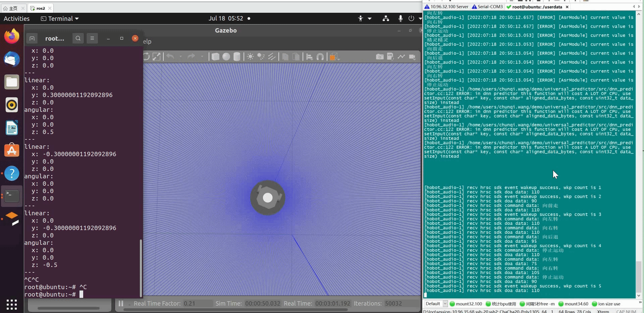Open the plot graph icon in Gazebo
This screenshot has width=644, height=313.
pos(401,57)
